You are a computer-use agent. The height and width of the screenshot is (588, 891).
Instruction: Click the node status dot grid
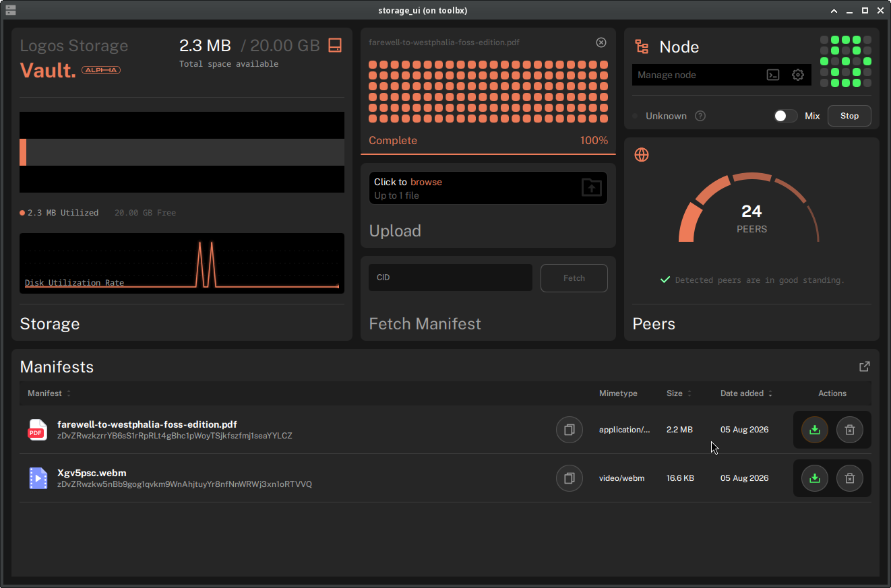(x=846, y=61)
